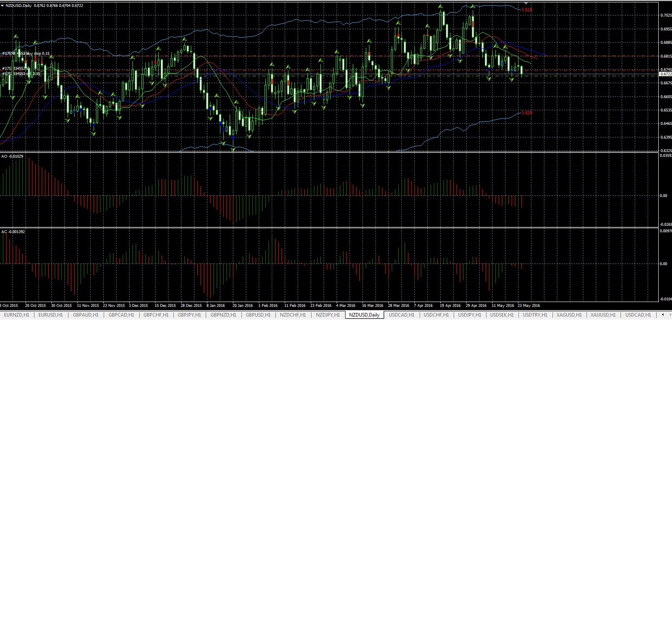Select the USDSEK,H1 chart tab
The image size is (672, 634).
(x=502, y=315)
